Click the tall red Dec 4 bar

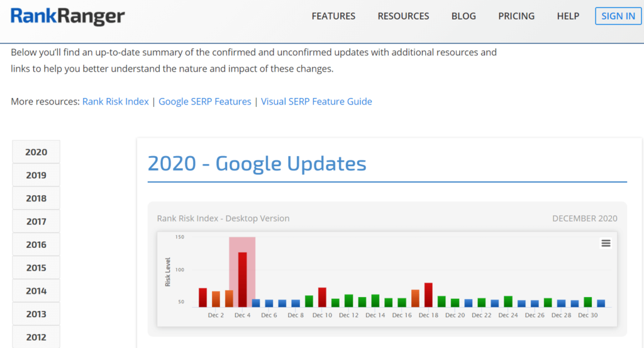tap(242, 280)
